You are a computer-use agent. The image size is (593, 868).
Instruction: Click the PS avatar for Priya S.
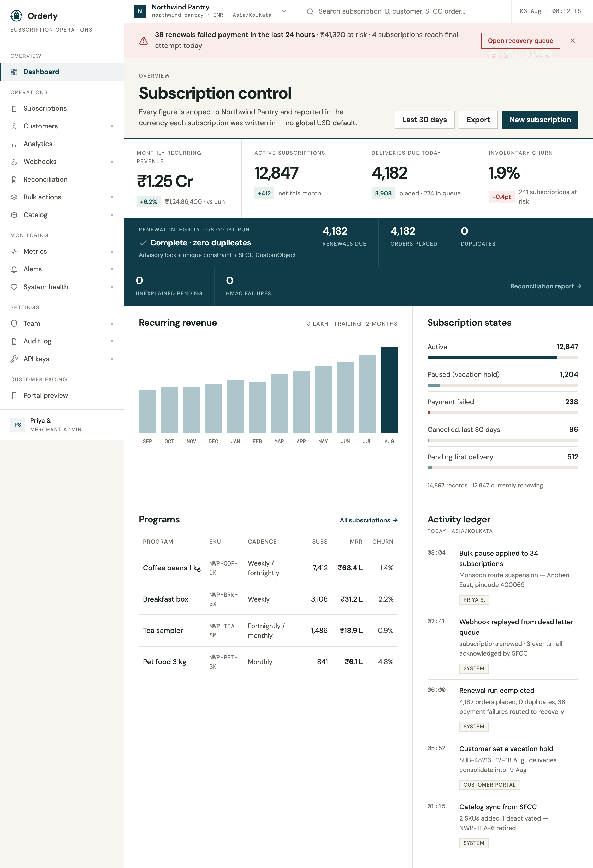click(17, 425)
